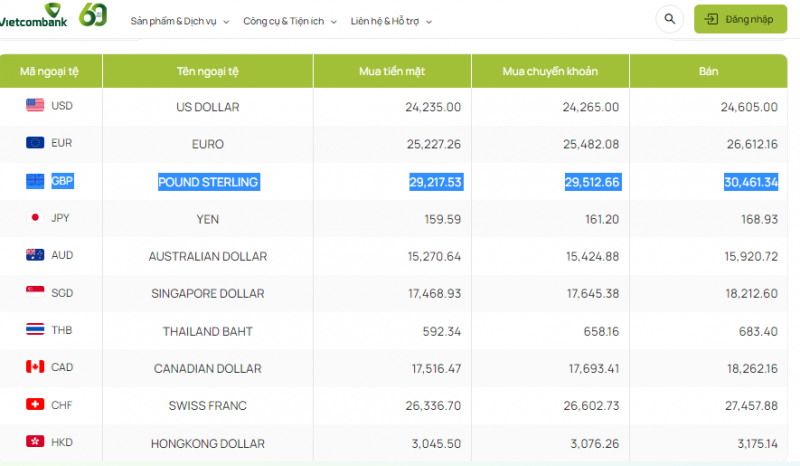The height and width of the screenshot is (466, 800).
Task: Select the THB currency code text
Action: click(x=61, y=330)
